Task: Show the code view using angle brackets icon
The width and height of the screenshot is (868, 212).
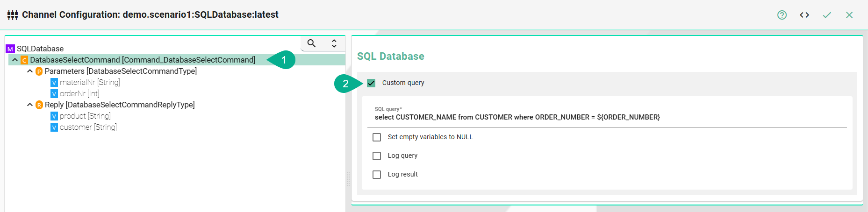Action: coord(804,15)
